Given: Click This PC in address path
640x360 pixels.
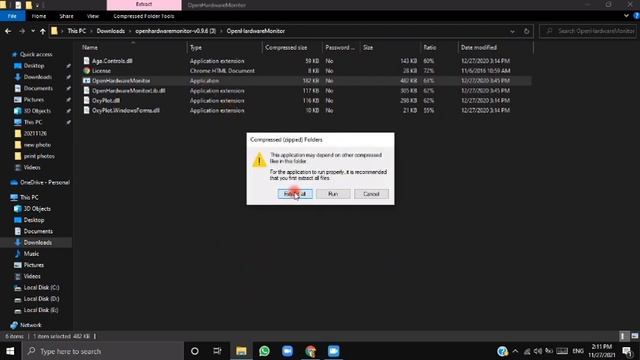Looking at the screenshot, I should click(76, 31).
